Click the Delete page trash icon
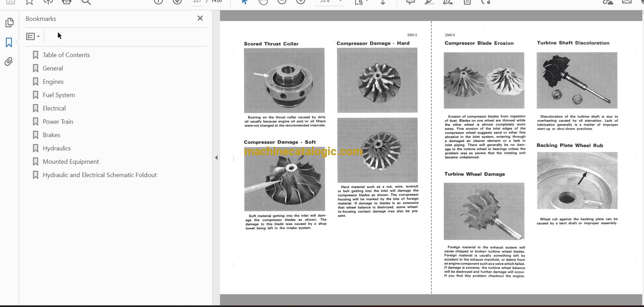This screenshot has height=307, width=644. [467, 2]
